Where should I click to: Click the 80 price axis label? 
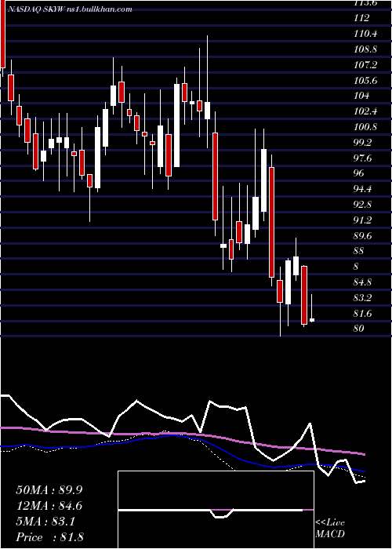pyautogui.click(x=359, y=329)
